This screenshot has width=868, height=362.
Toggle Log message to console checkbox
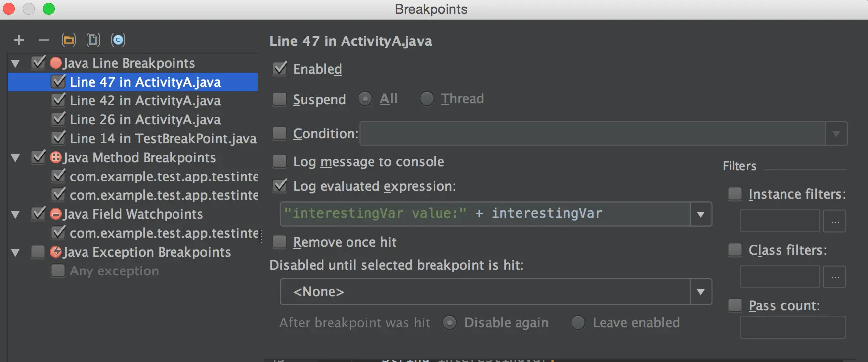(280, 161)
